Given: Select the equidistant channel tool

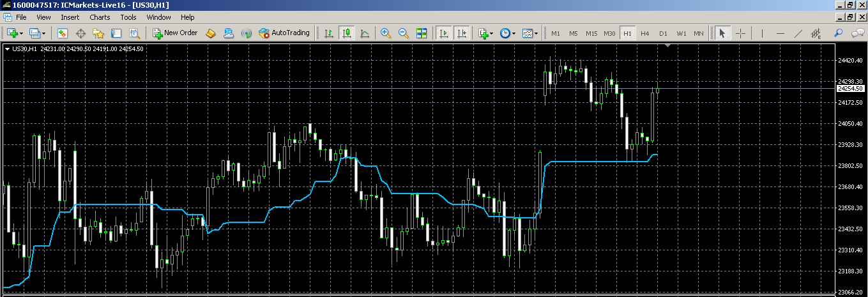Looking at the screenshot, I should [x=816, y=33].
